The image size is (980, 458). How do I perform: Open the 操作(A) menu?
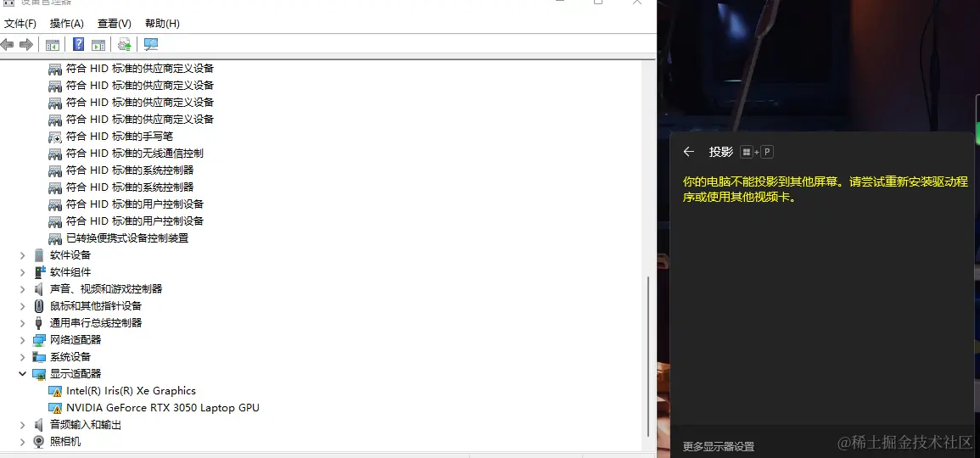[x=67, y=24]
